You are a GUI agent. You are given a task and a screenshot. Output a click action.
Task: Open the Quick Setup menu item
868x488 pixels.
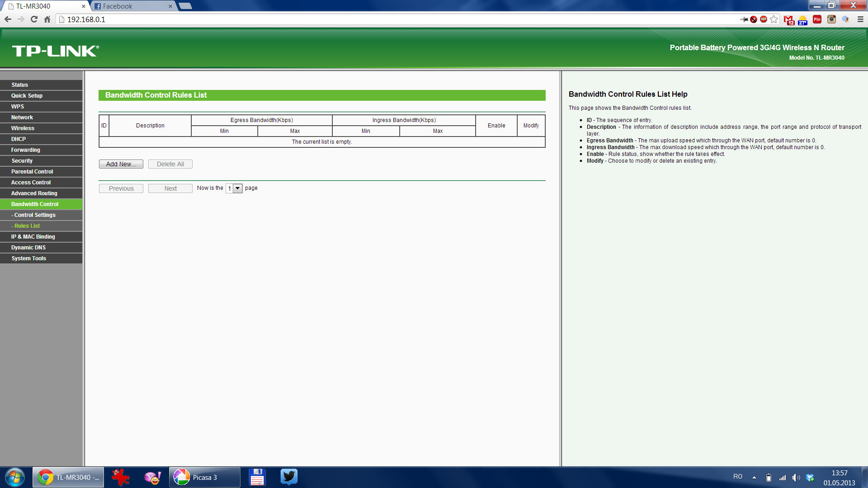point(41,96)
